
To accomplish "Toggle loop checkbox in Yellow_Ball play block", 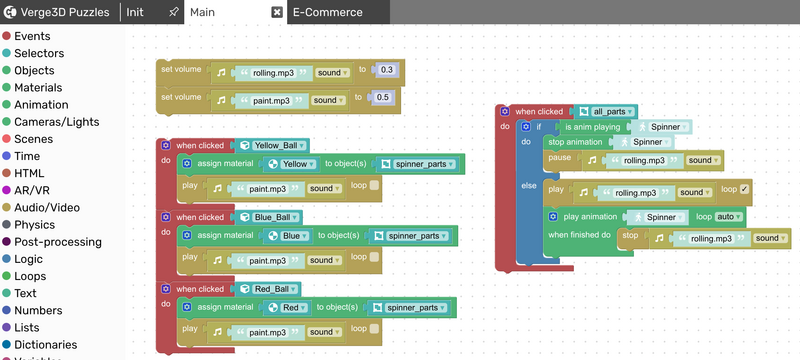I will (374, 185).
